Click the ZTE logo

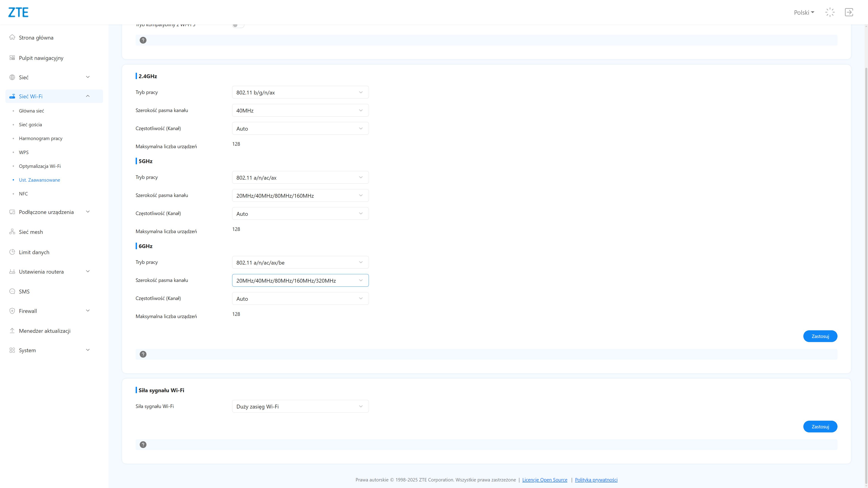tap(18, 12)
